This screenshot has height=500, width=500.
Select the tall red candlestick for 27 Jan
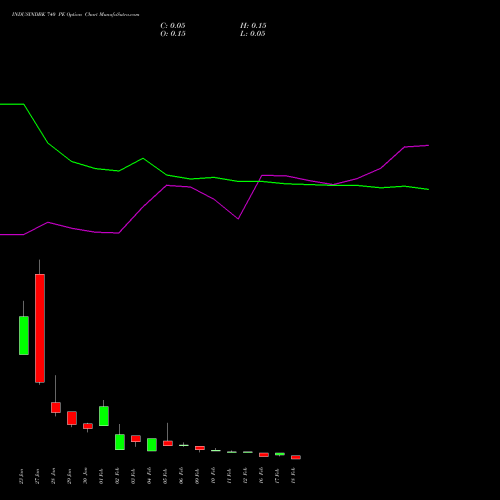(x=40, y=328)
